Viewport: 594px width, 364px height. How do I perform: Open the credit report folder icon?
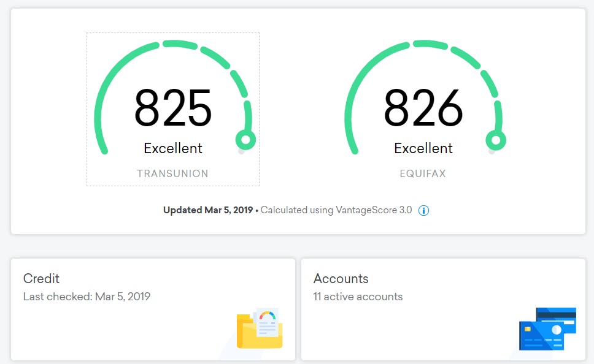260,328
